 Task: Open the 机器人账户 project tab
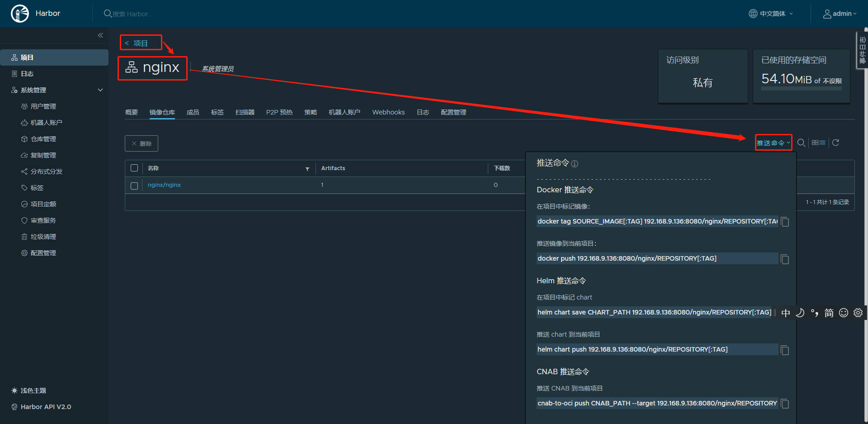[x=344, y=112]
